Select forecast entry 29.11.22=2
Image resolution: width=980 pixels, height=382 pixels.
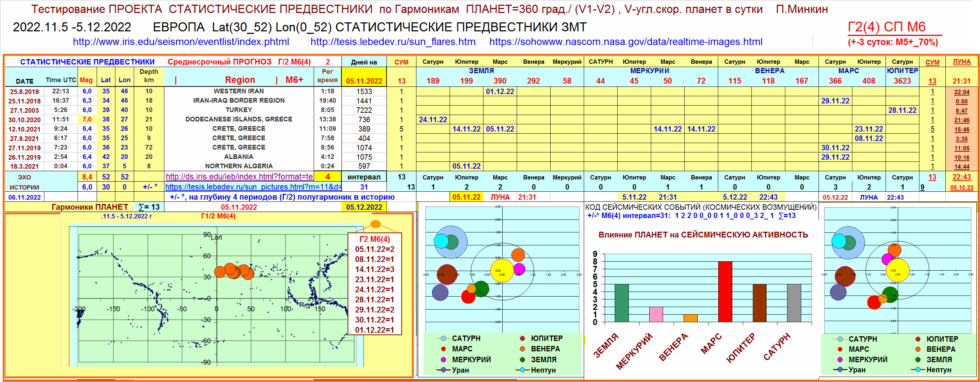click(x=374, y=310)
